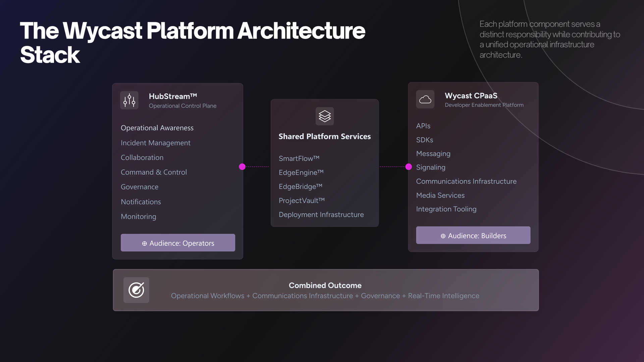Select Messaging list item
Screen dimensions: 644x362
tap(433, 154)
